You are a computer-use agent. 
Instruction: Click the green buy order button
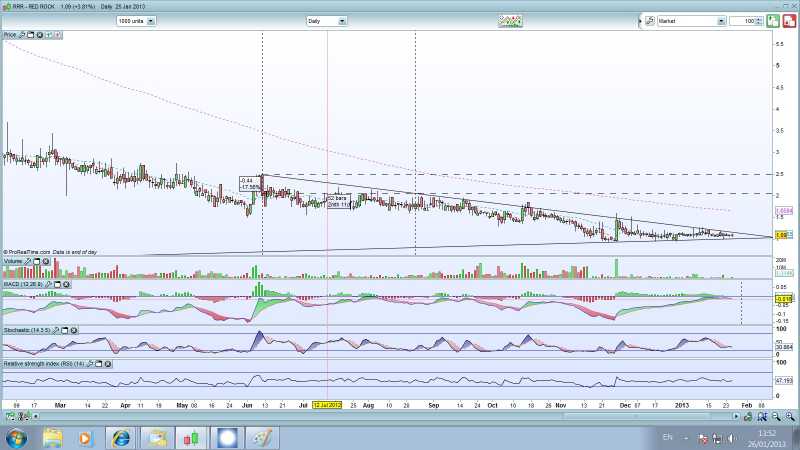click(773, 20)
